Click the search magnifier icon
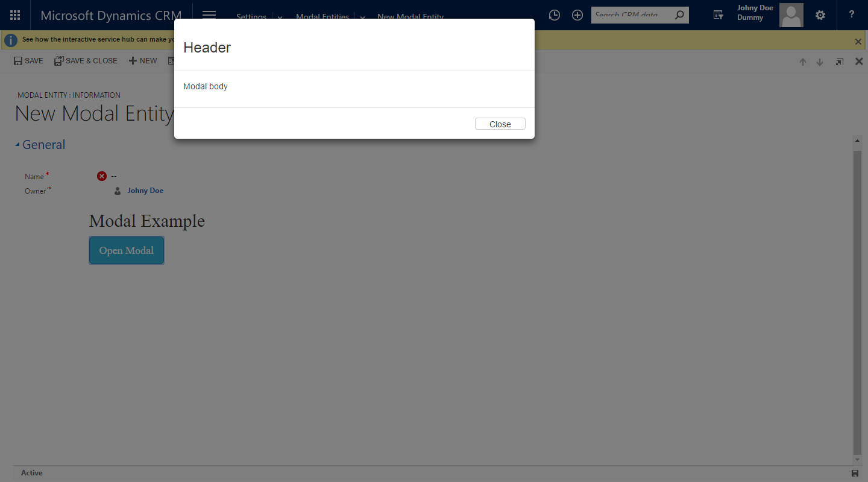868x482 pixels. 679,15
